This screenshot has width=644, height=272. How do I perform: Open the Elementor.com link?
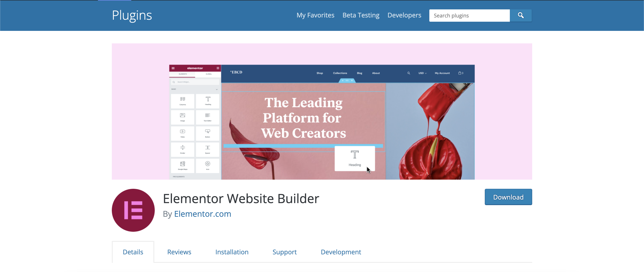coord(203,213)
